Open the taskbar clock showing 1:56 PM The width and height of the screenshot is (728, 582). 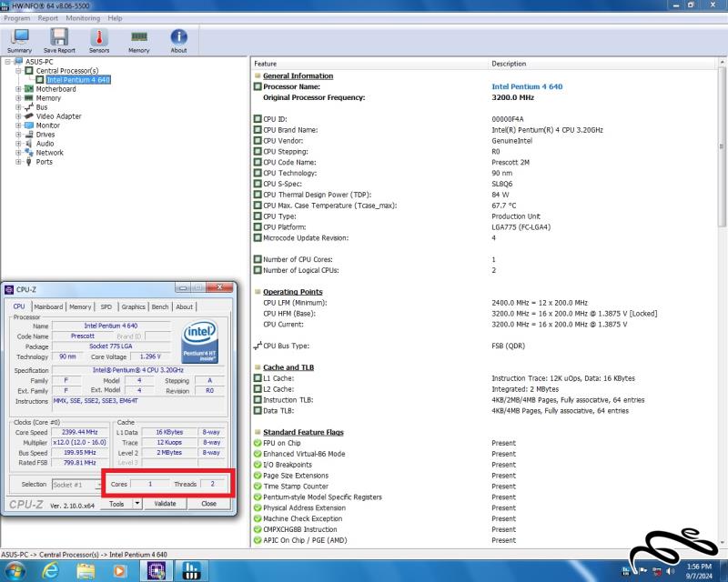coord(699,571)
